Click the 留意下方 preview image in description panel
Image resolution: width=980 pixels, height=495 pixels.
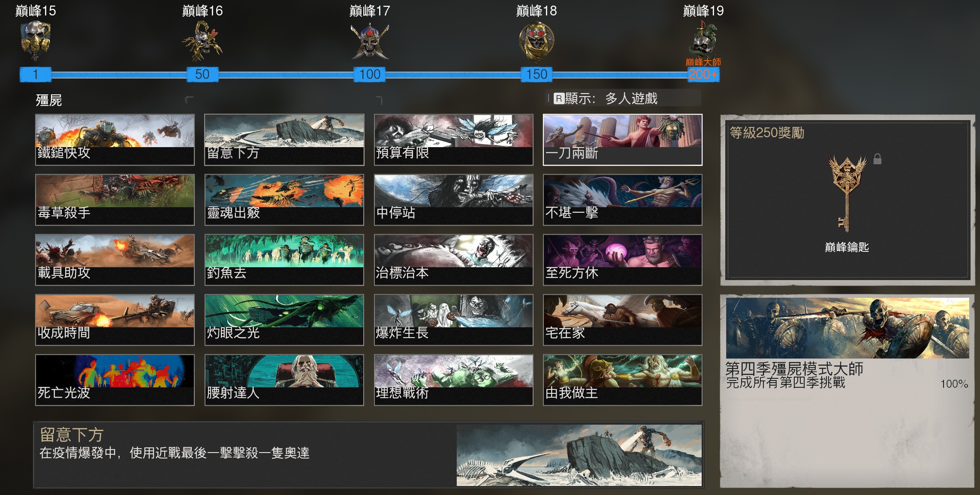tap(579, 455)
